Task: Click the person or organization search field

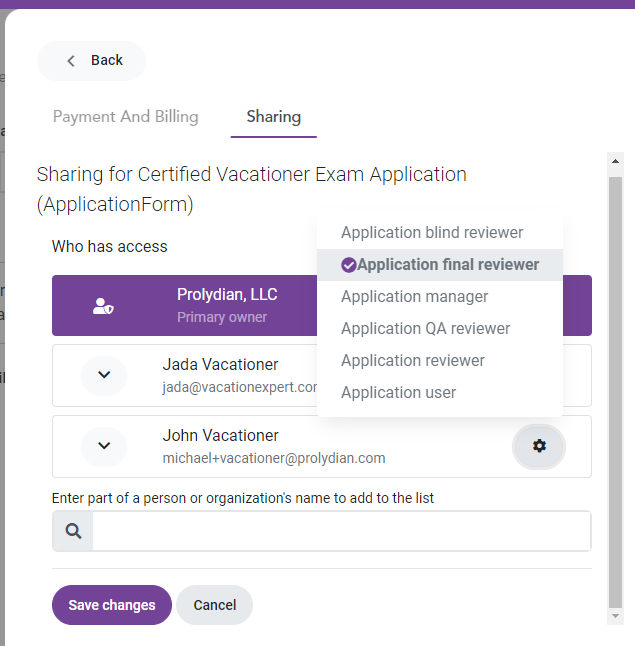Action: point(342,531)
